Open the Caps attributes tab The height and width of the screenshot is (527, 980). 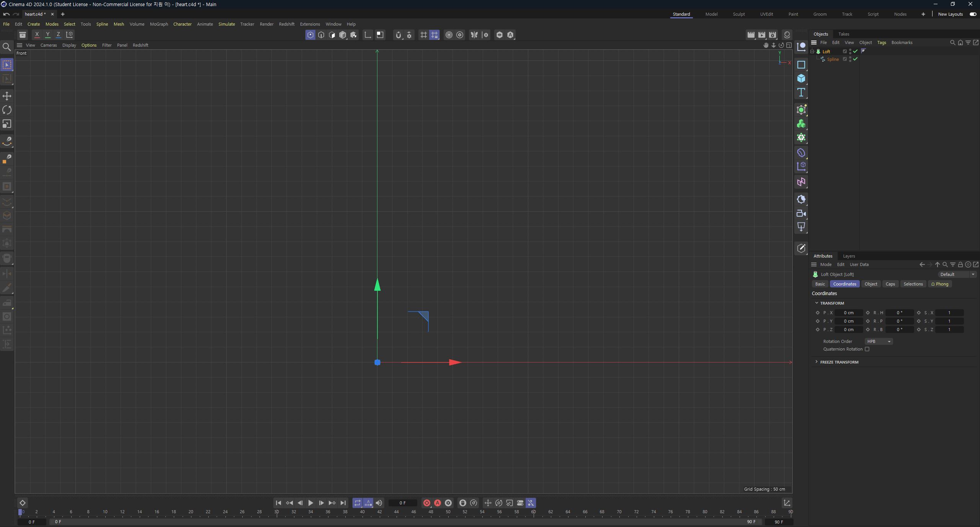[x=890, y=284]
